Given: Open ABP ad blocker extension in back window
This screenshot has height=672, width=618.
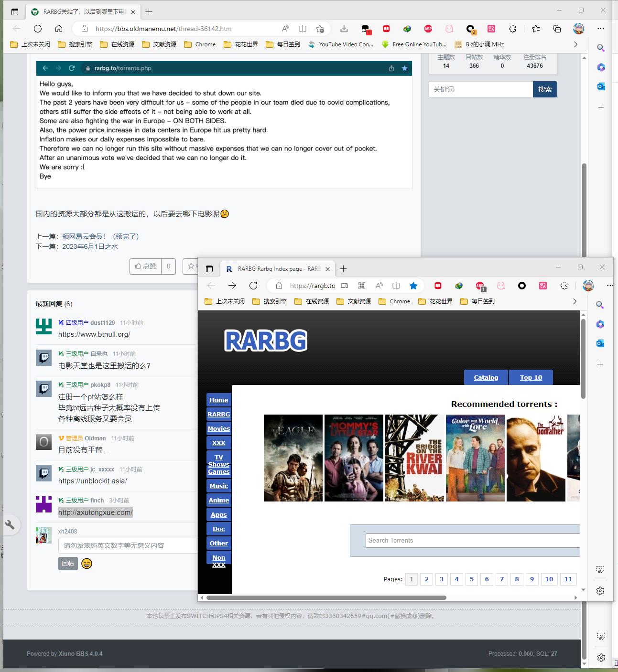Looking at the screenshot, I should [x=428, y=29].
